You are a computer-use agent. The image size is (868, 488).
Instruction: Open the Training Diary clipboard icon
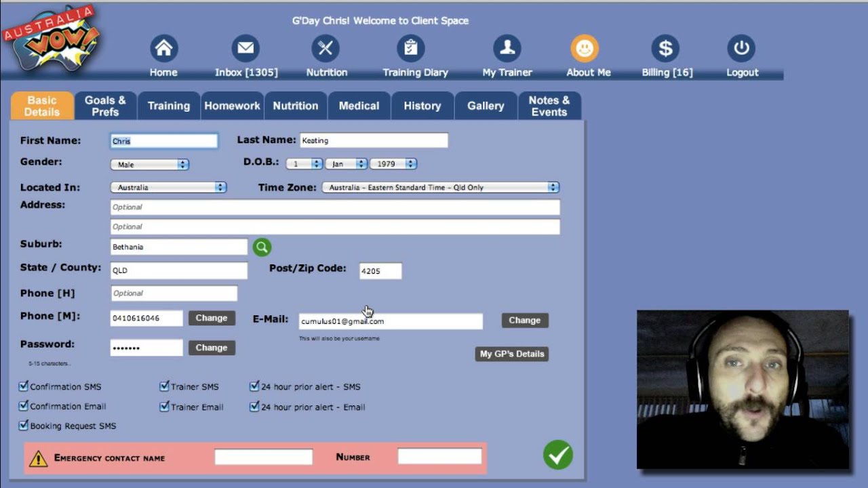pos(411,48)
